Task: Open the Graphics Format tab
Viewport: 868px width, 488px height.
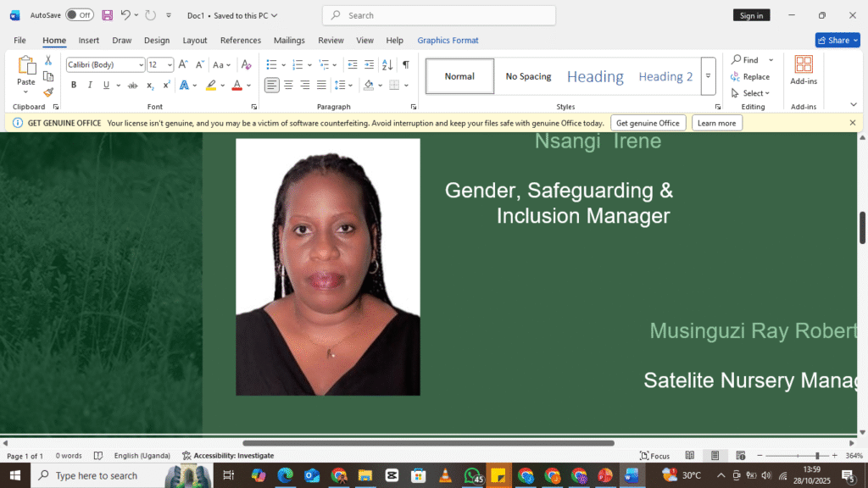Action: coord(448,40)
